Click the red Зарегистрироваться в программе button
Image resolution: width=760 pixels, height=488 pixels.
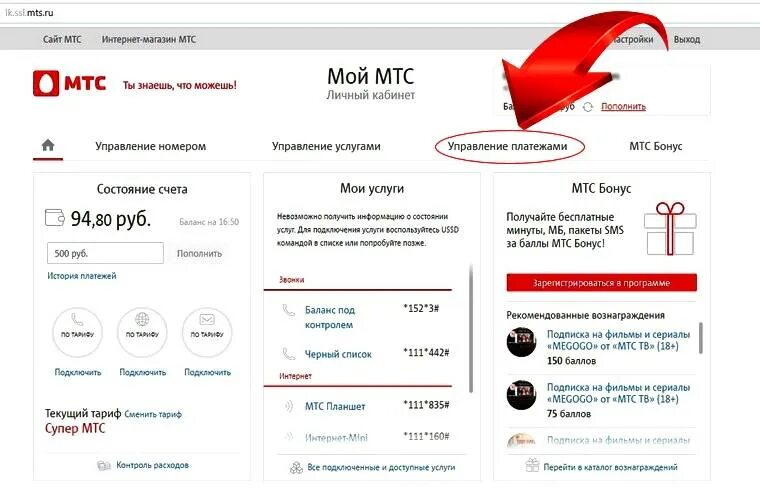602,283
